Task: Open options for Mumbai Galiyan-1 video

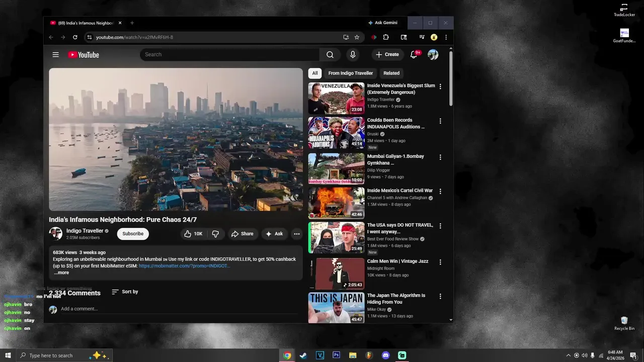Action: coord(440,157)
